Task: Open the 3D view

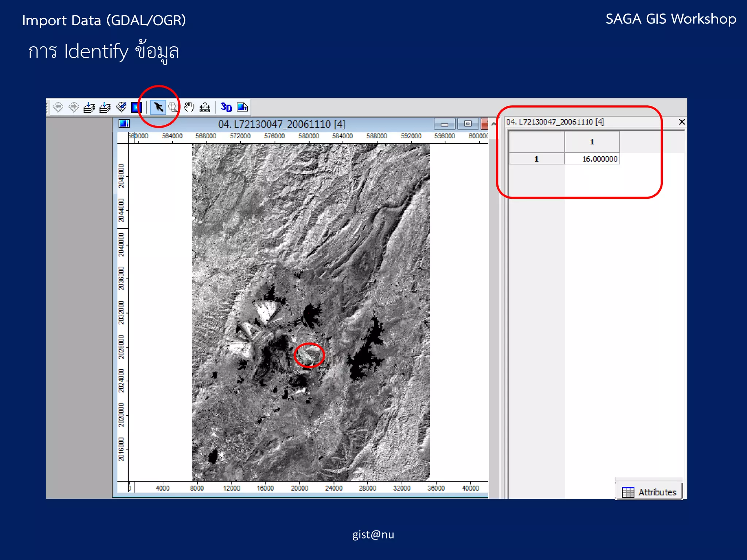Action: pyautogui.click(x=227, y=108)
